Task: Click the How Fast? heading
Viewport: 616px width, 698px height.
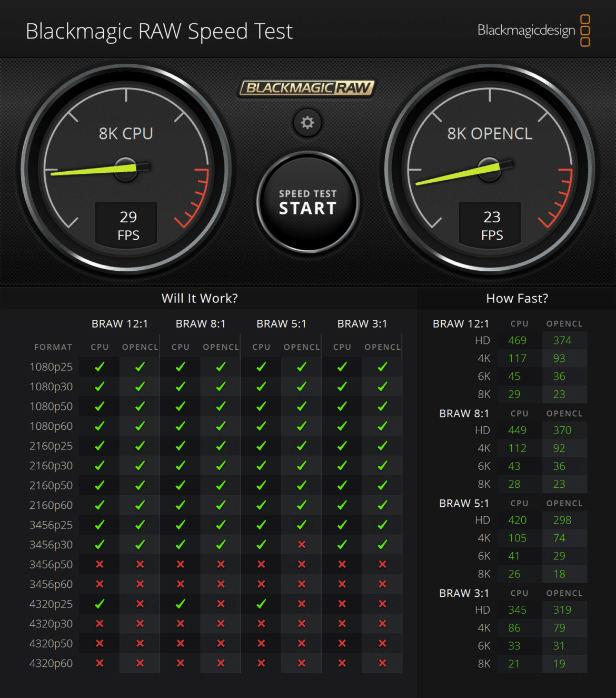Action: [x=517, y=298]
